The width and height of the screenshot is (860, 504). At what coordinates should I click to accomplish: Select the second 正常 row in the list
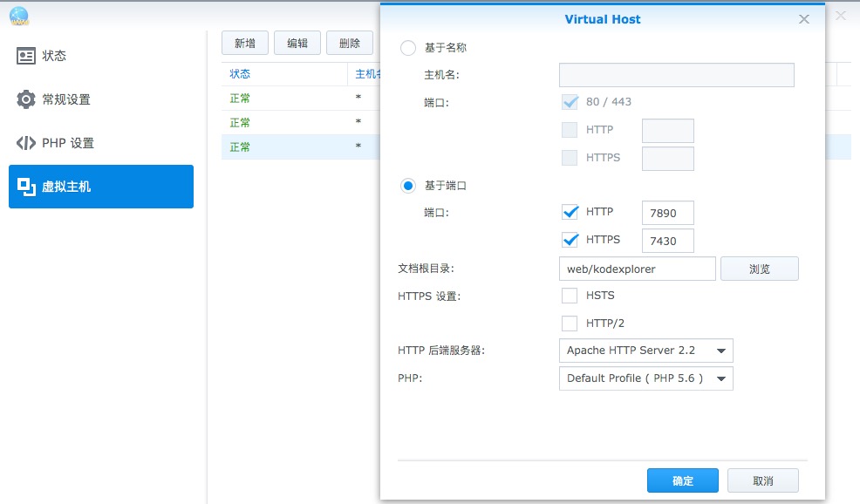(x=301, y=122)
